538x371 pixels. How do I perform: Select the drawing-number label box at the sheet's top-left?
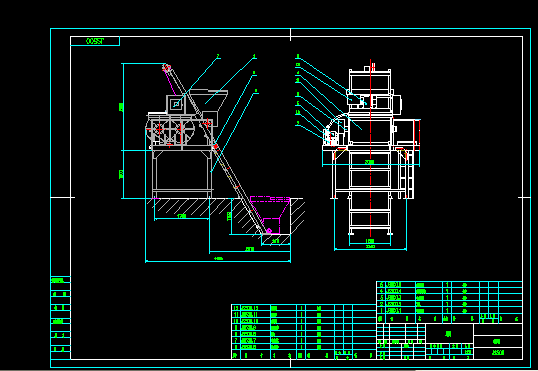point(95,41)
